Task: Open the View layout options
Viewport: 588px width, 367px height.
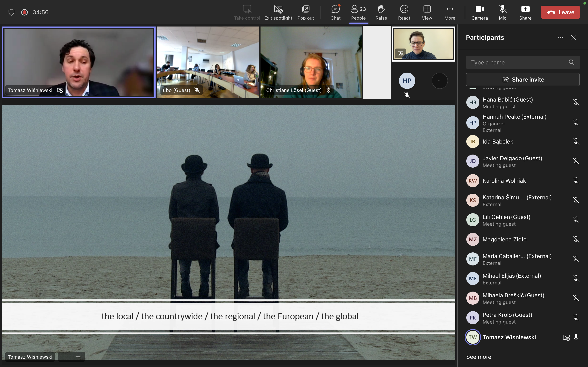Action: pos(427,12)
